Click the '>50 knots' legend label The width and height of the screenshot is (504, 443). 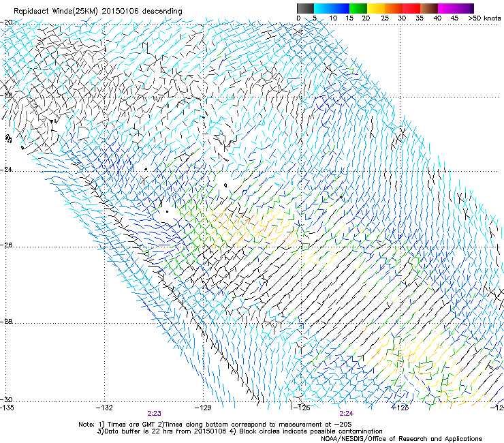tap(484, 18)
